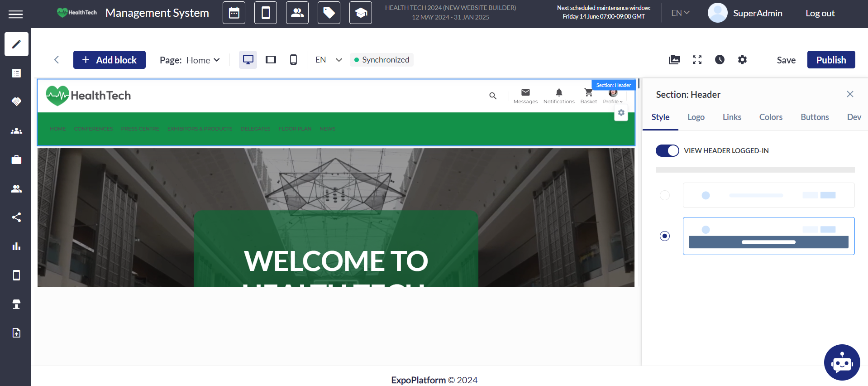This screenshot has height=386, width=868.
Task: Open the editor EN language dropdown
Action: point(329,60)
